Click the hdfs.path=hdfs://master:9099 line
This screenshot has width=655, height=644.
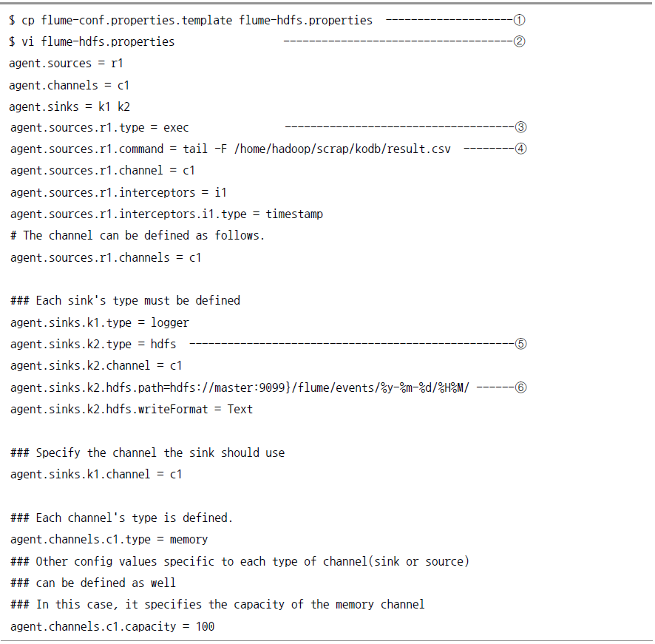[240, 388]
